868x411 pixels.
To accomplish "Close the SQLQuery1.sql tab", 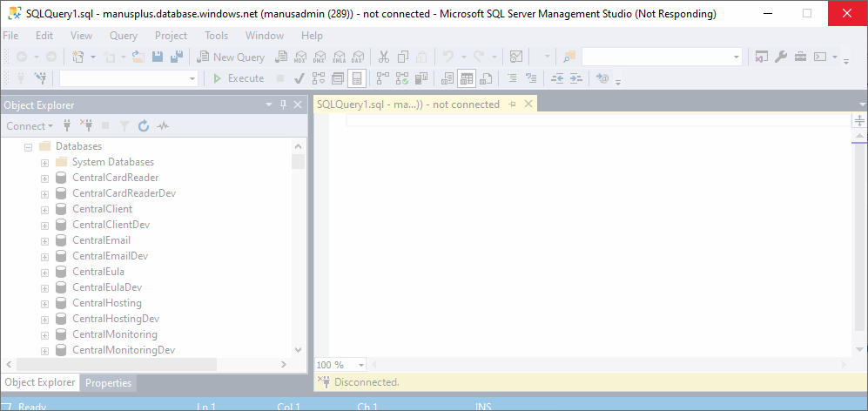I will tap(528, 104).
